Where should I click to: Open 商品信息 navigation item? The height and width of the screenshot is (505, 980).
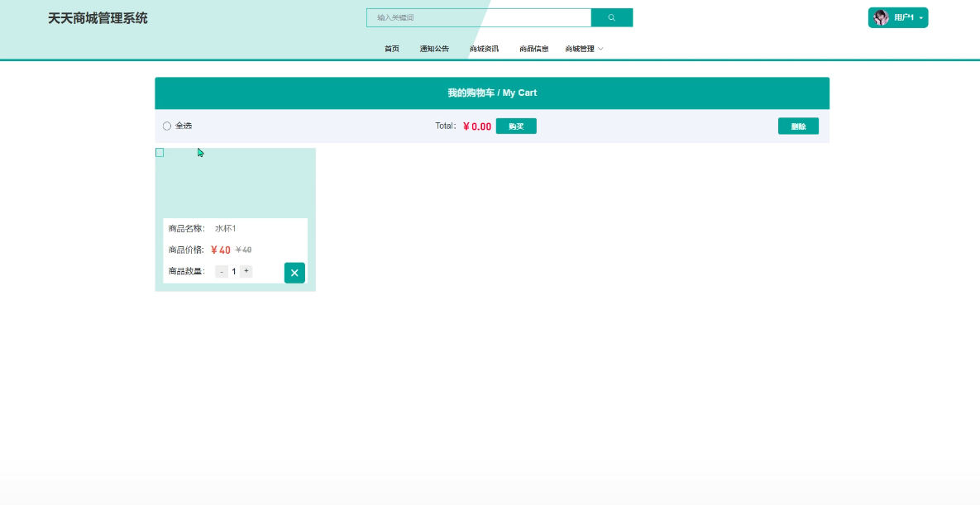click(x=534, y=49)
